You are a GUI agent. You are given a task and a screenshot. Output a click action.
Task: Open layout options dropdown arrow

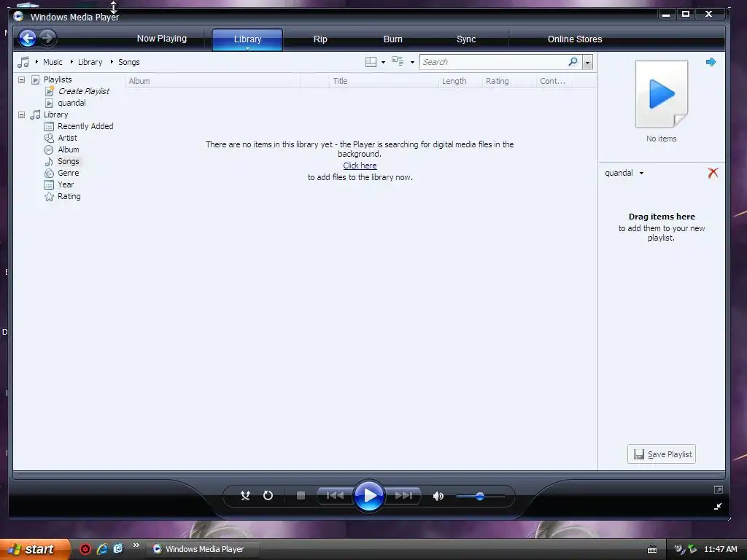tap(383, 63)
